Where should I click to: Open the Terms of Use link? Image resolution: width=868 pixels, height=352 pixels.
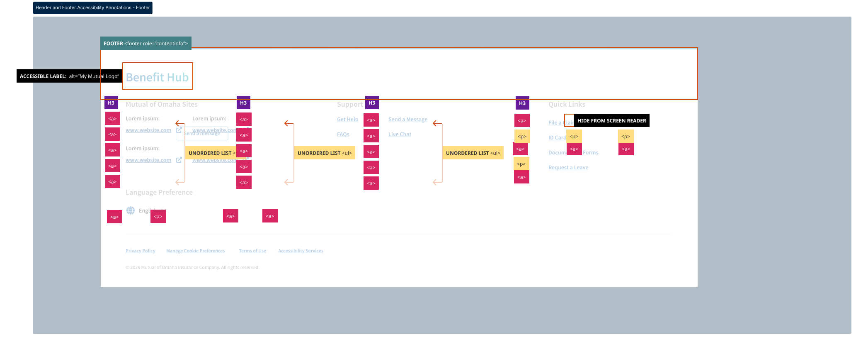click(252, 251)
